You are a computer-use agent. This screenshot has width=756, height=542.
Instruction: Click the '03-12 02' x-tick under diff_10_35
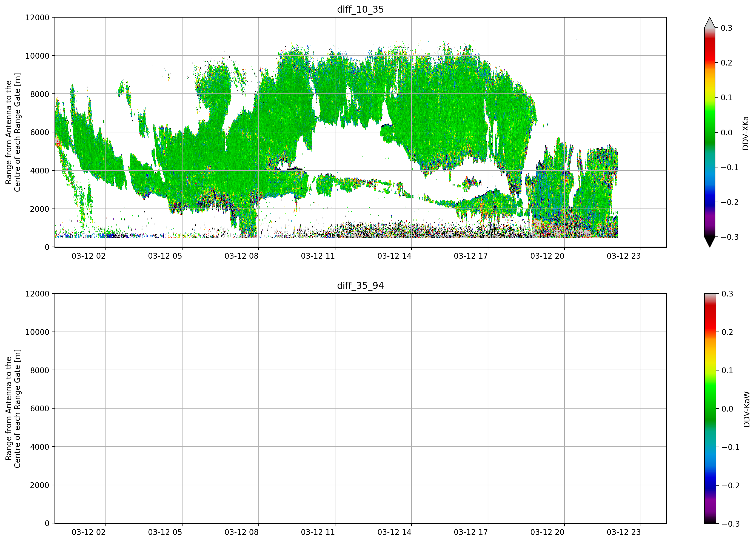pyautogui.click(x=89, y=256)
